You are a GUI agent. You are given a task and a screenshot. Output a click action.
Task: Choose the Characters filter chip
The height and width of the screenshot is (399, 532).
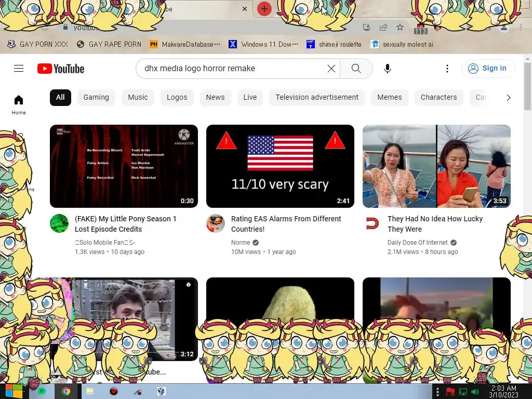[438, 97]
